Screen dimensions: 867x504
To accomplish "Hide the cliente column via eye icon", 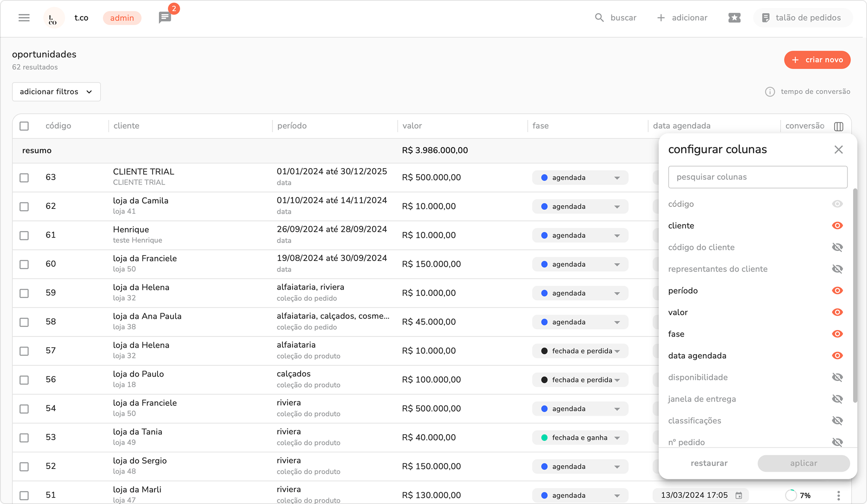I will click(x=837, y=226).
